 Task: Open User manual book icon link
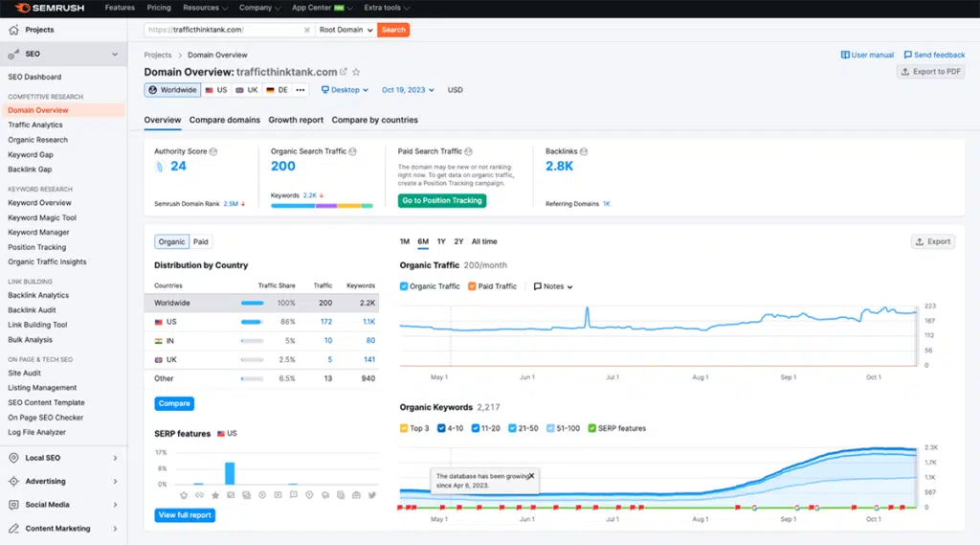[867, 55]
